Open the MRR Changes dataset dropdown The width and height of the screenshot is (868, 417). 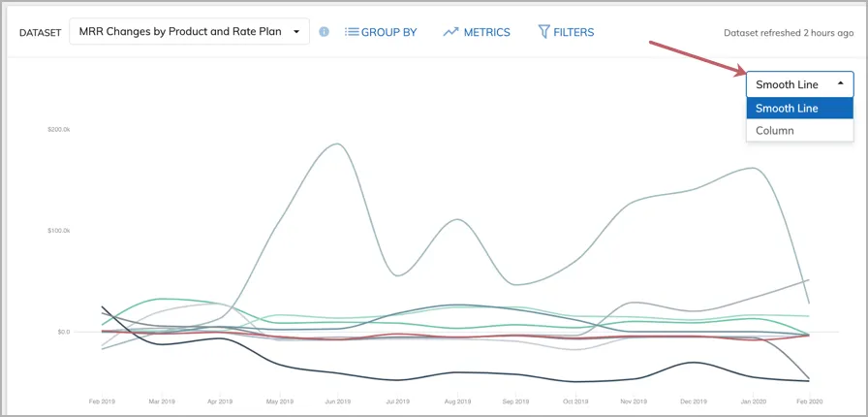pyautogui.click(x=189, y=32)
